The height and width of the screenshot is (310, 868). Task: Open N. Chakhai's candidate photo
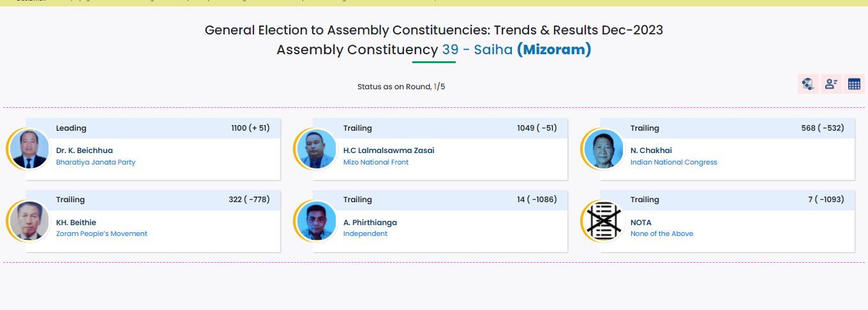coord(604,149)
